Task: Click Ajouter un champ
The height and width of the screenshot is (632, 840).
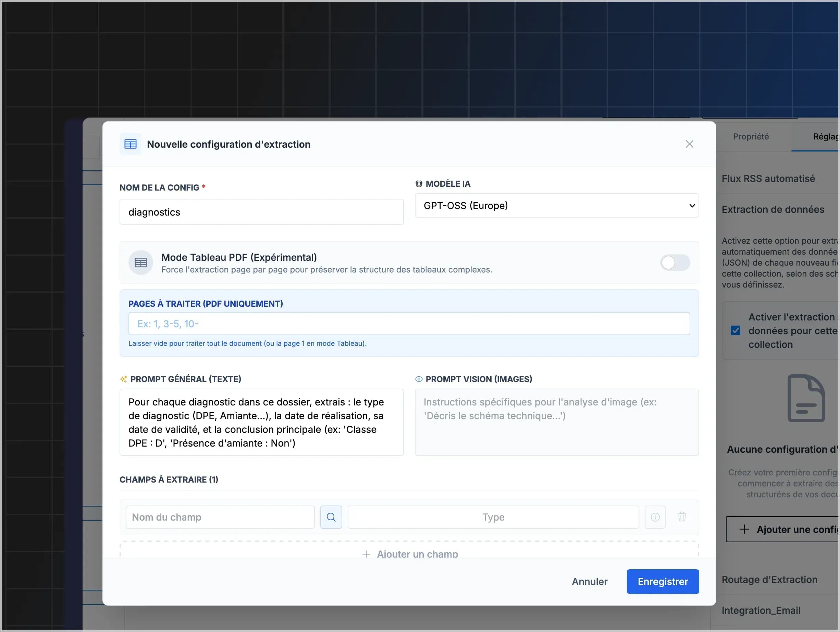Action: (x=409, y=554)
